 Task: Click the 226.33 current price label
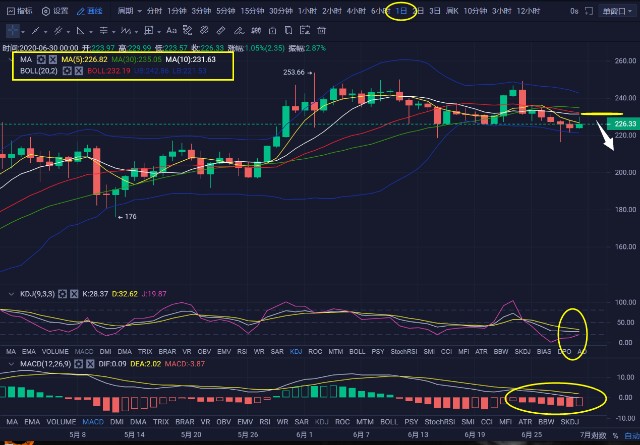coord(623,124)
